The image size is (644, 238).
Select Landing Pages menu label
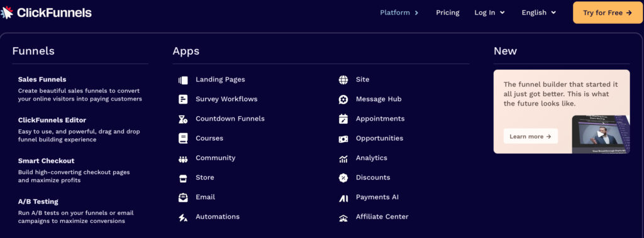(220, 80)
